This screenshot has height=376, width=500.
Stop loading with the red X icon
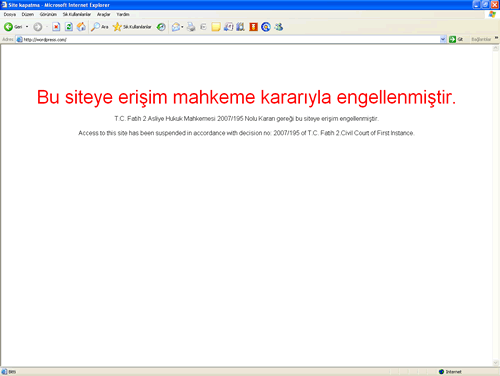(x=56, y=27)
